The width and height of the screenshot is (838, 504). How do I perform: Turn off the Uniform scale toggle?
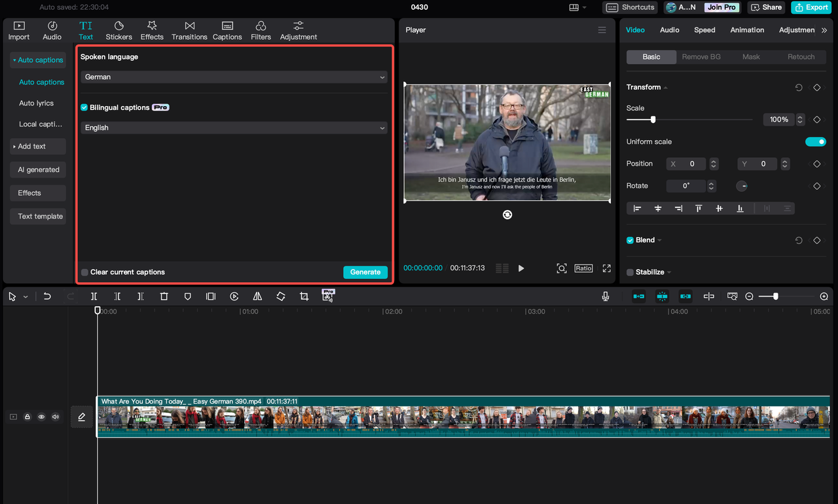click(816, 141)
